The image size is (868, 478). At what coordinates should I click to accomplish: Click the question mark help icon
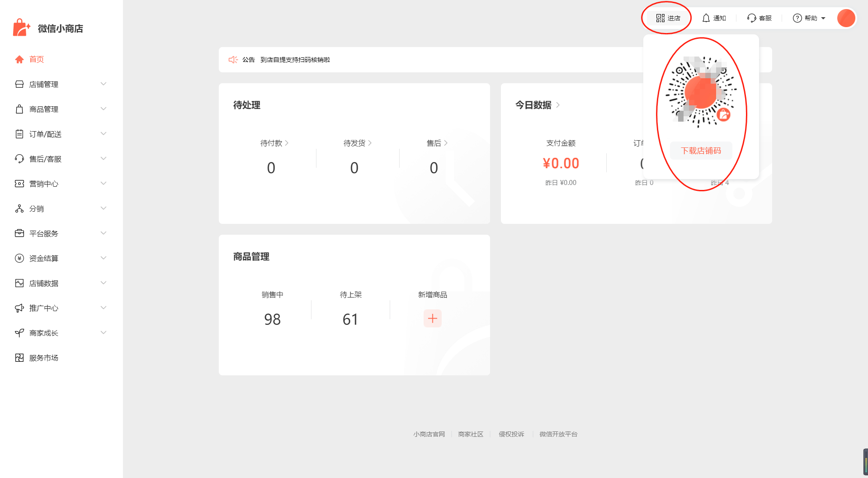[x=797, y=18]
